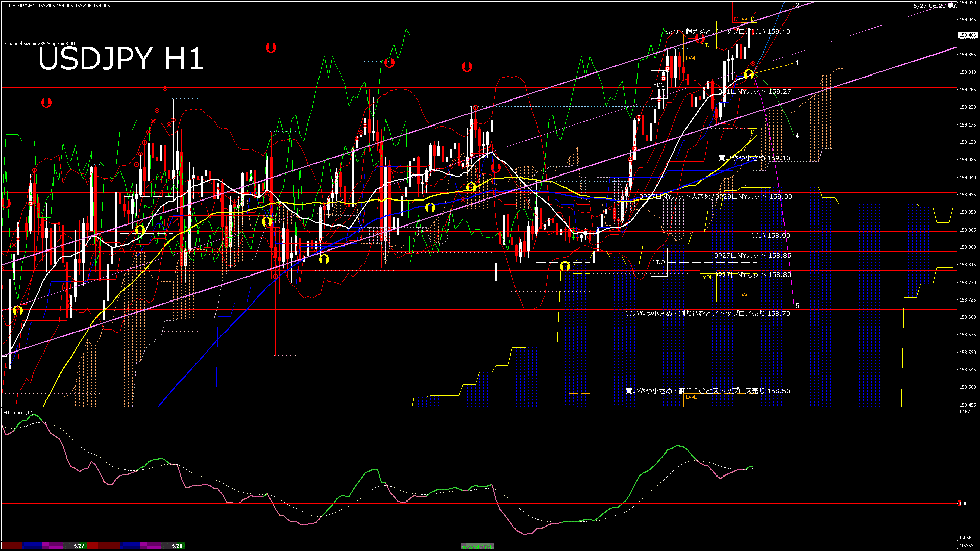The image size is (980, 551).
Task: Click the 158.455 price axis value
Action: pyautogui.click(x=968, y=405)
